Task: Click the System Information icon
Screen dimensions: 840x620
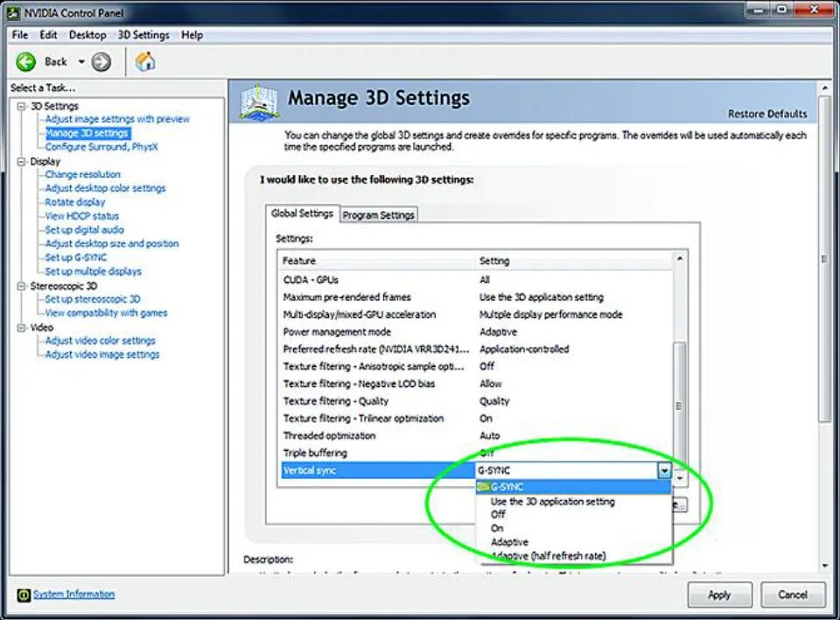Action: pyautogui.click(x=24, y=595)
